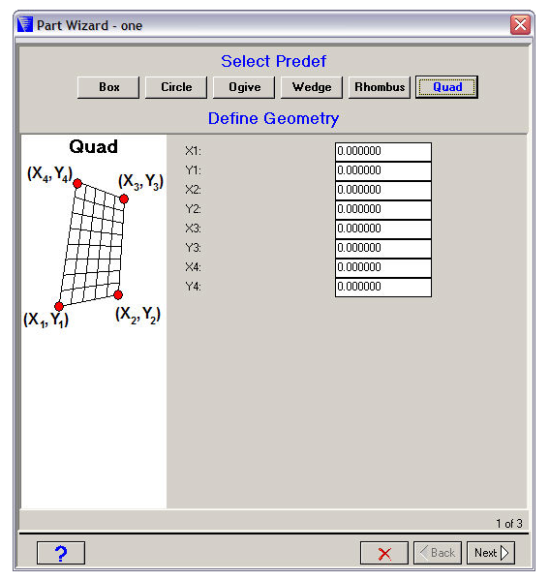
Task: Select the X3 coordinate field
Action: click(x=383, y=229)
